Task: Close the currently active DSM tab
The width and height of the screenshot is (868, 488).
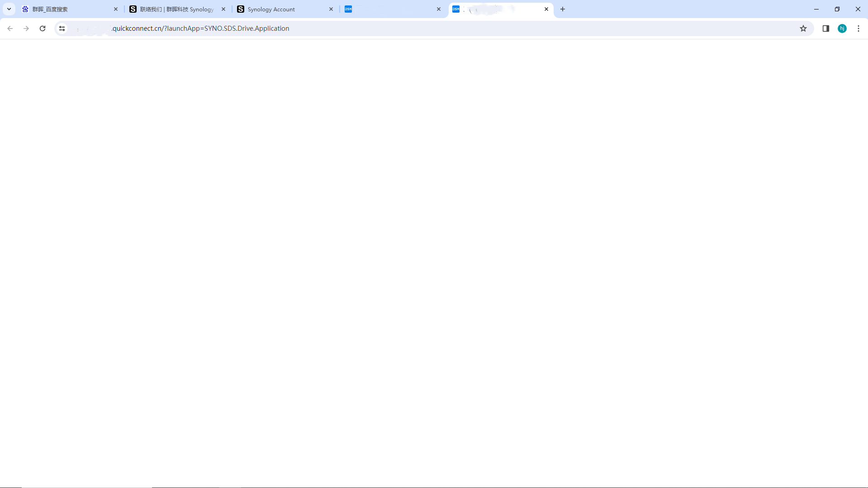Action: [546, 9]
